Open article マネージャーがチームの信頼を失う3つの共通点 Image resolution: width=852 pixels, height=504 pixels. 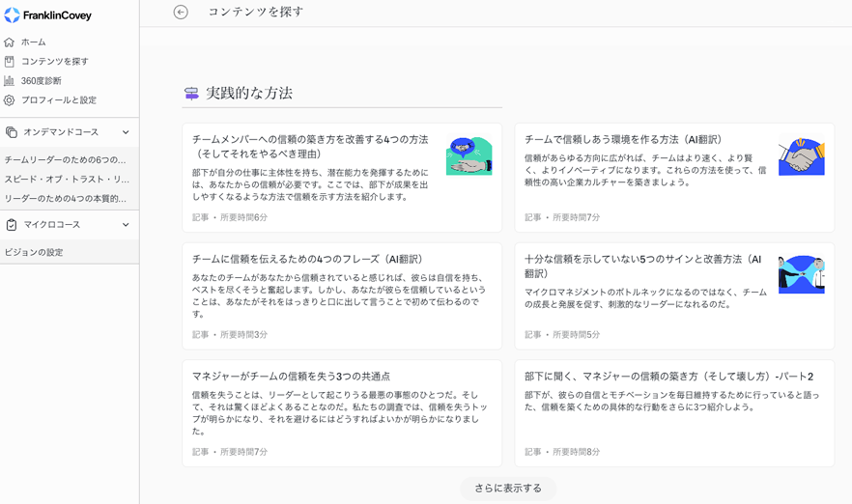(x=291, y=376)
